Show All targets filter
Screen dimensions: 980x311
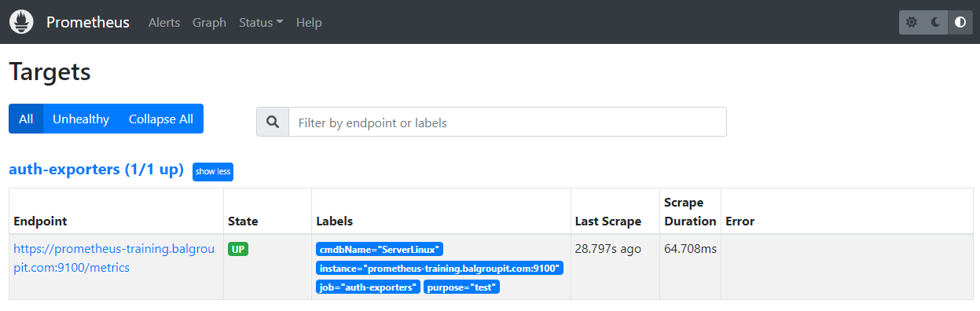[26, 119]
